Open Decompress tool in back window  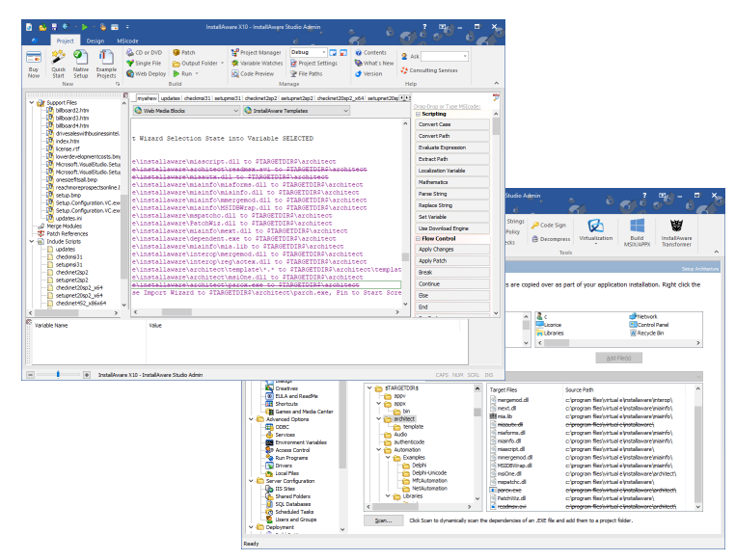coord(551,239)
